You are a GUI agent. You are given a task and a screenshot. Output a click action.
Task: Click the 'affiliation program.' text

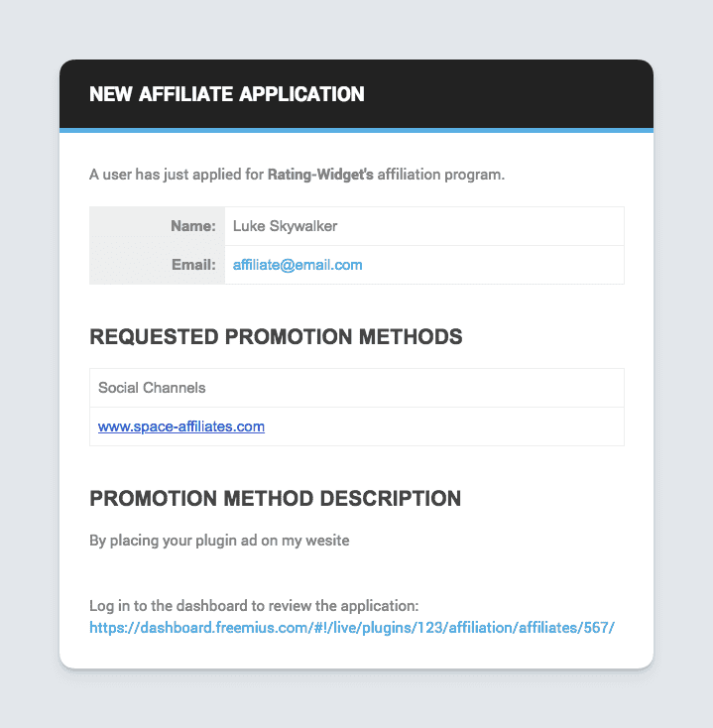[441, 175]
